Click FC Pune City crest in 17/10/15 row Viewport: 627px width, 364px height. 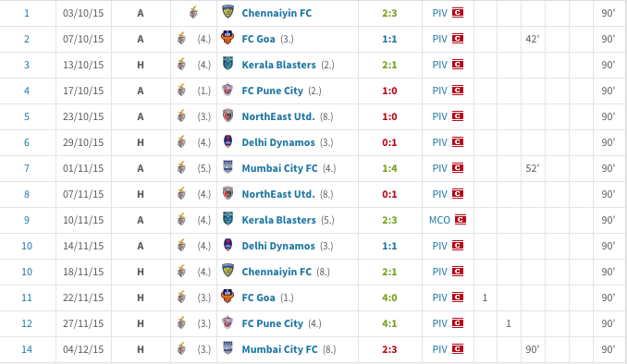pos(227,90)
